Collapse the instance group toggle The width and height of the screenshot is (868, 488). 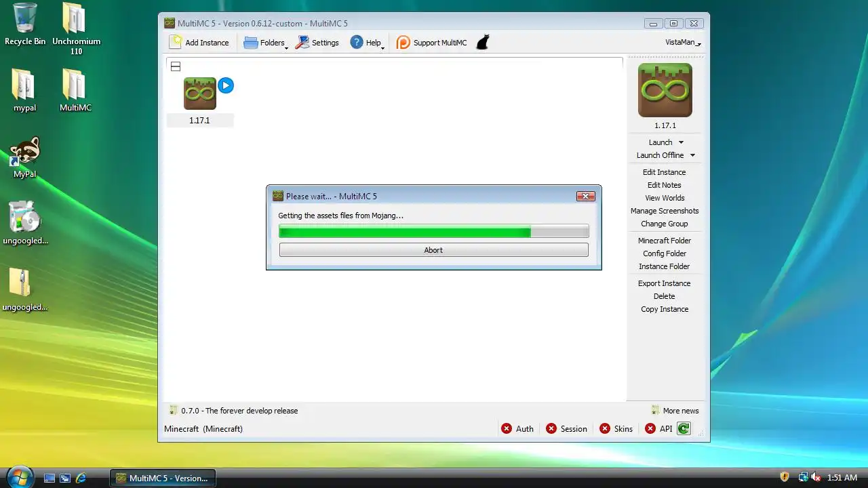[x=175, y=66]
